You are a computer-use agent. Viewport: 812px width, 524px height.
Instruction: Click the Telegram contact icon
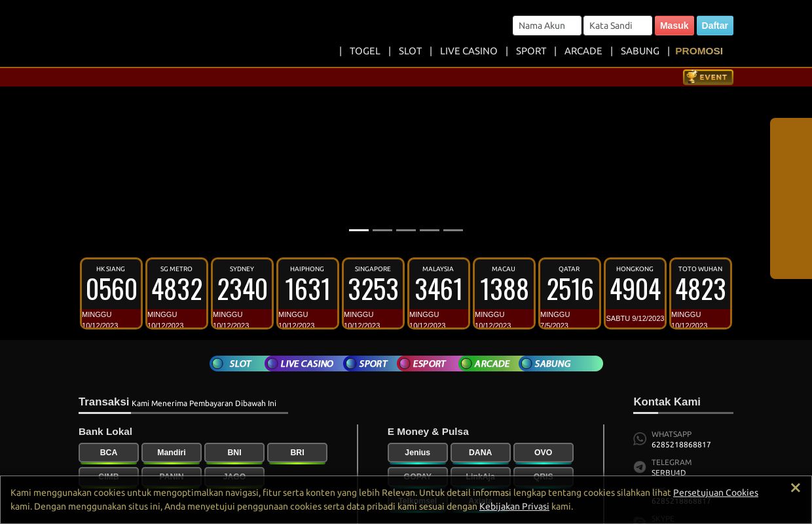640,467
